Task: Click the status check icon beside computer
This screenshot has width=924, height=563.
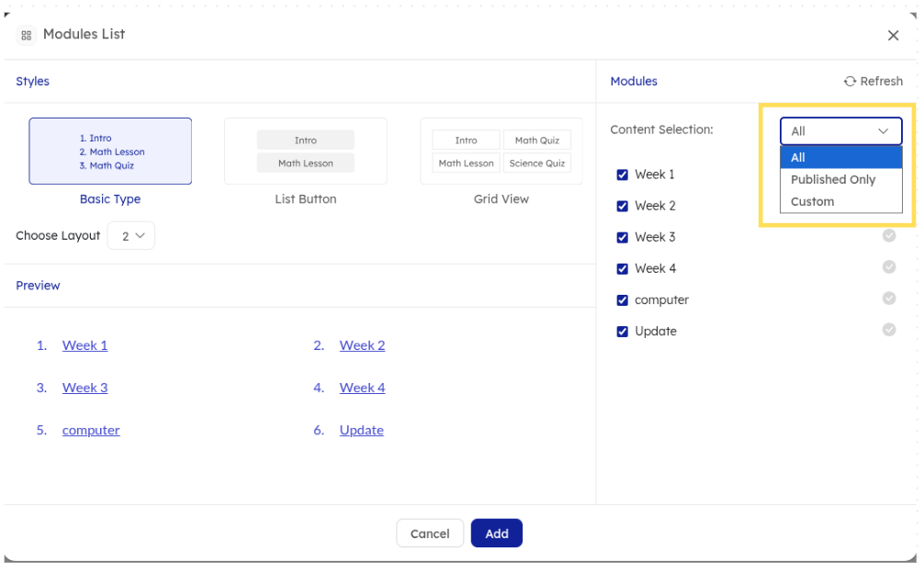Action: click(x=889, y=298)
